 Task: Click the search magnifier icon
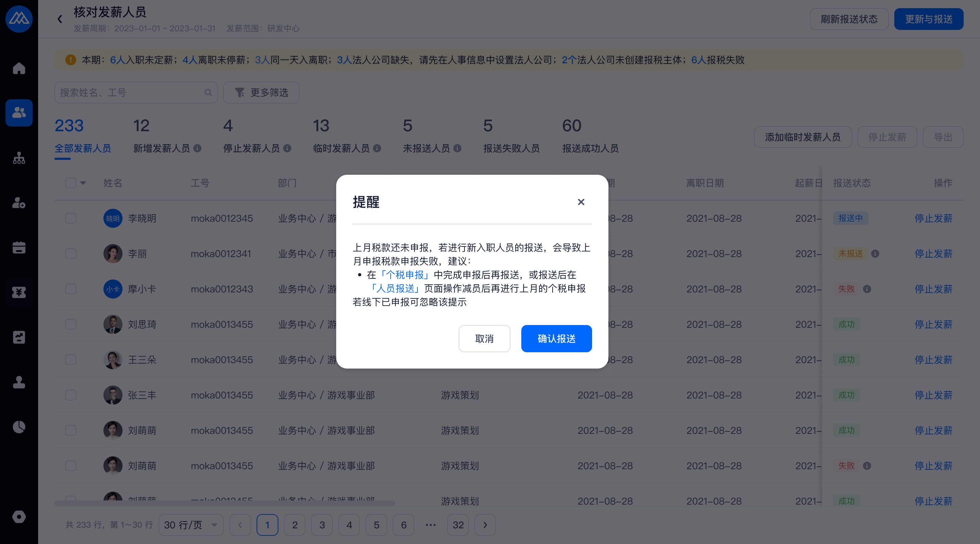(208, 92)
